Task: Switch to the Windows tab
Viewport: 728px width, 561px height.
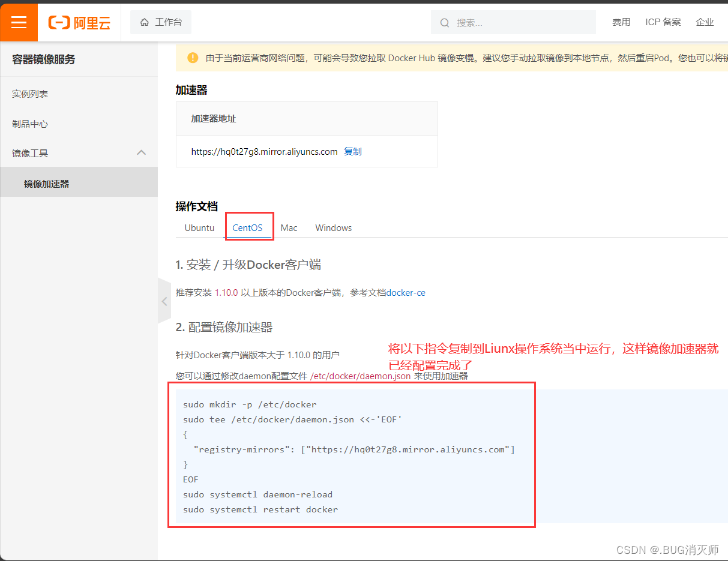Action: click(x=333, y=227)
